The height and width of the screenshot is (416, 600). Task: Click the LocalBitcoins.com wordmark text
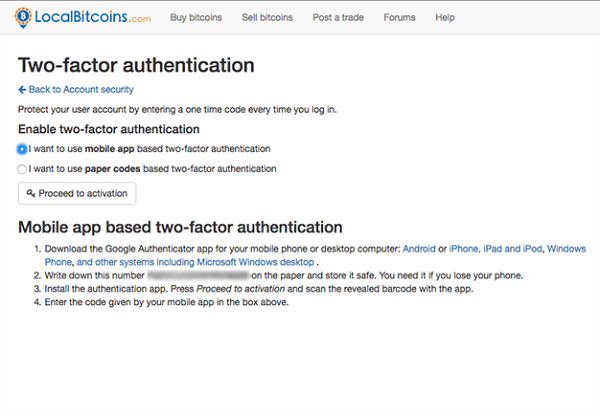tap(93, 17)
